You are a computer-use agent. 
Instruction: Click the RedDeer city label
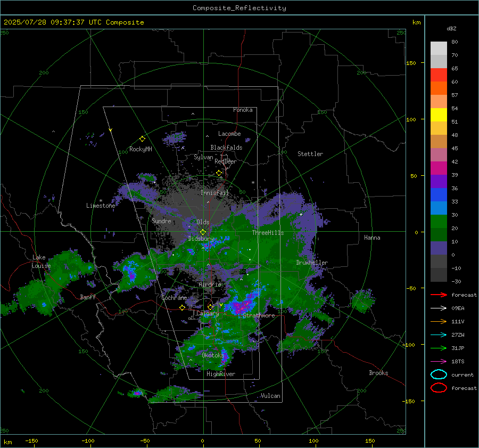[x=226, y=161]
